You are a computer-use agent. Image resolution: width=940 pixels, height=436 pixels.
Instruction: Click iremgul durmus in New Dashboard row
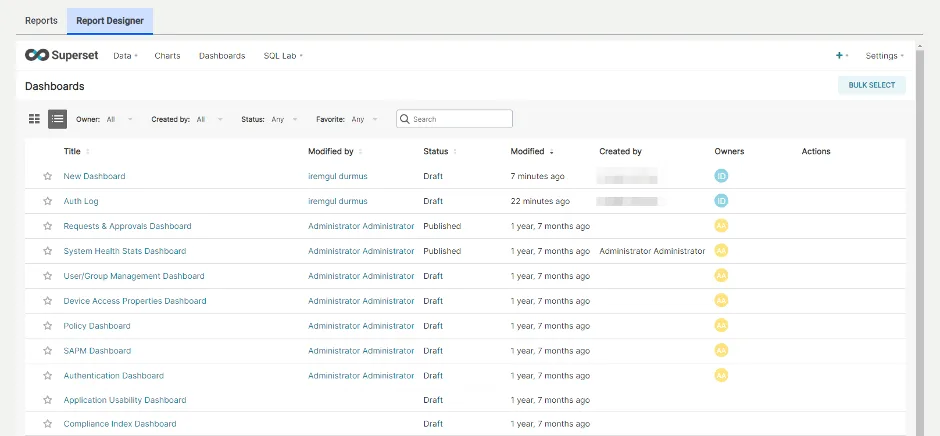coord(338,176)
